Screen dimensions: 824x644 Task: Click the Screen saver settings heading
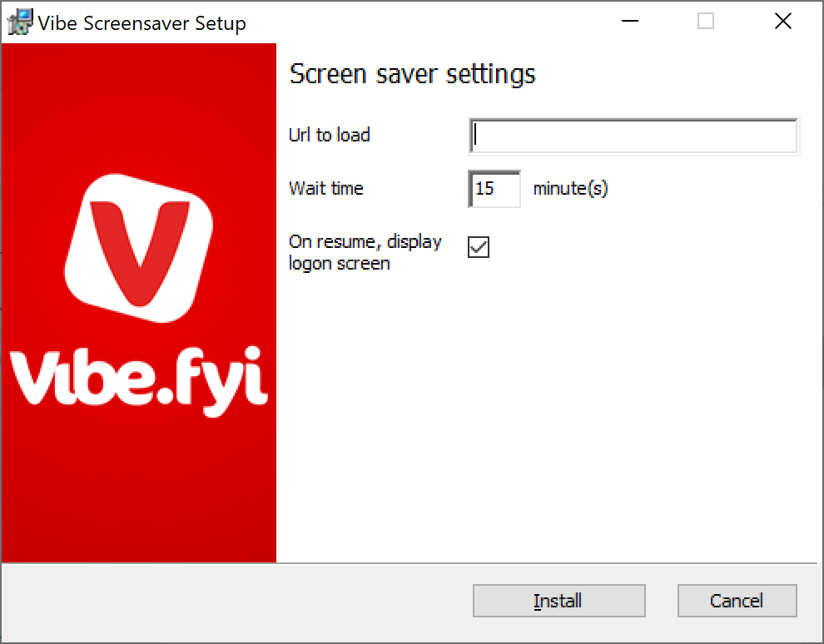[413, 73]
